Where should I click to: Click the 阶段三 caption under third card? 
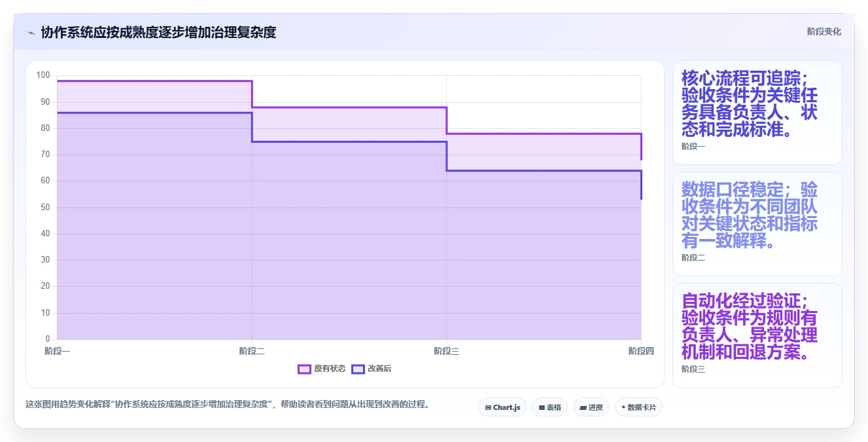[693, 369]
